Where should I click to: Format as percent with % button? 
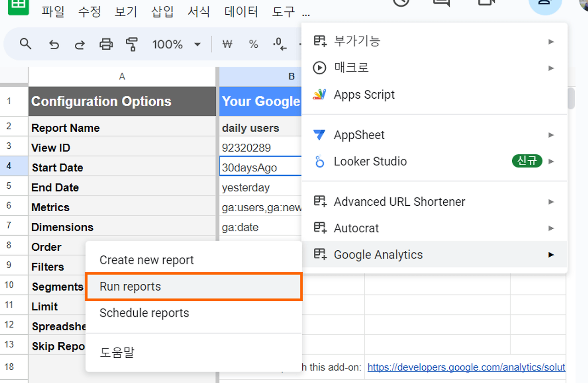253,45
